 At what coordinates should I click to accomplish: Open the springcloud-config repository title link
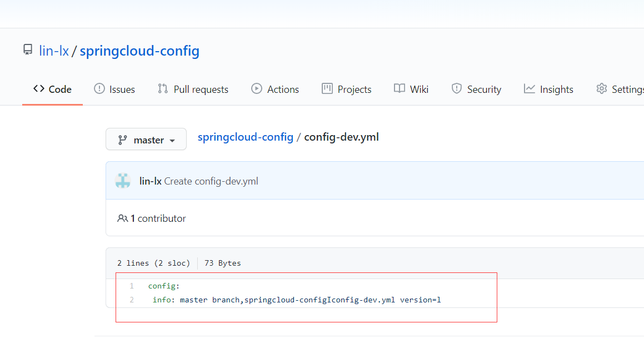139,51
